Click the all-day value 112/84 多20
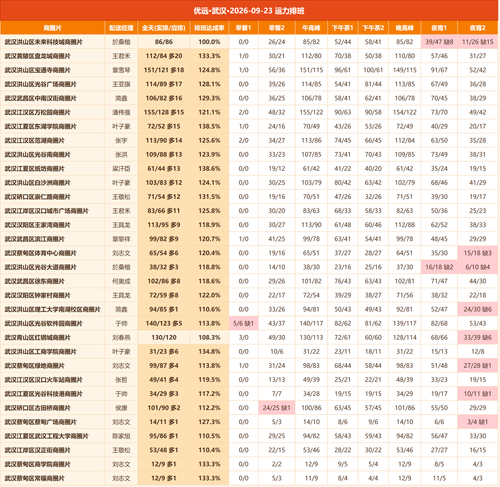500x487 pixels. 164,56
